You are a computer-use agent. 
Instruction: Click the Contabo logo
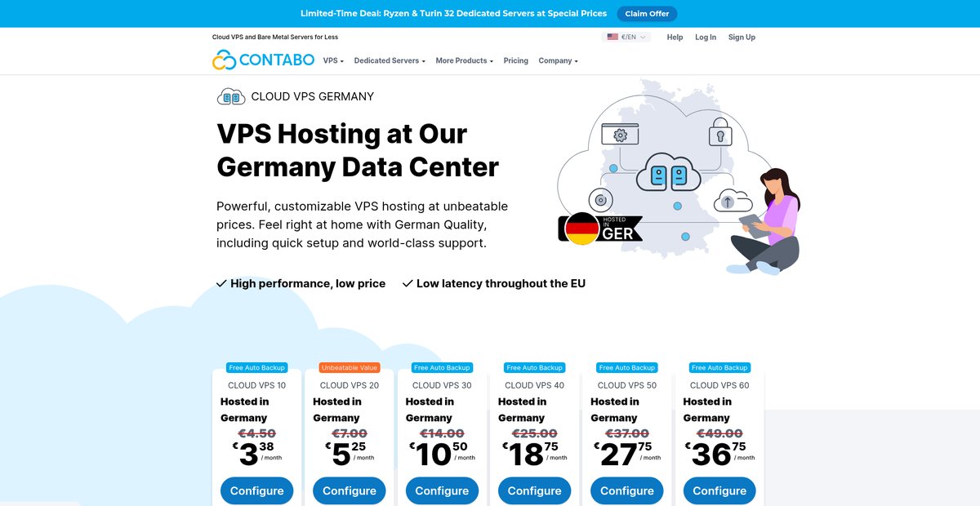[262, 60]
